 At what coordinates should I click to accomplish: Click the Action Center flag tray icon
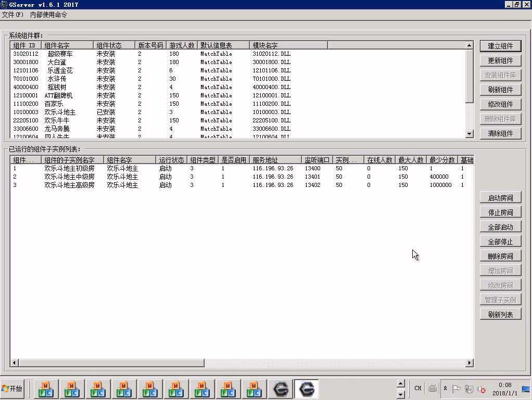[457, 389]
